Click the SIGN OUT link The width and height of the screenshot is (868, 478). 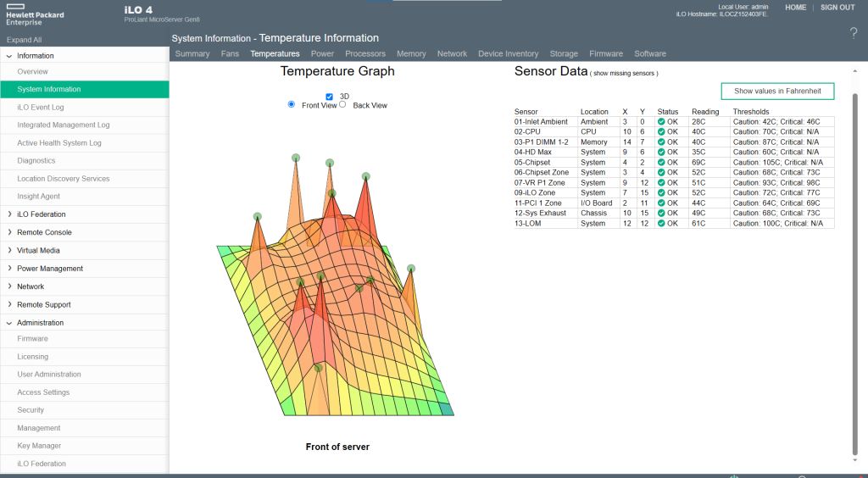(837, 7)
